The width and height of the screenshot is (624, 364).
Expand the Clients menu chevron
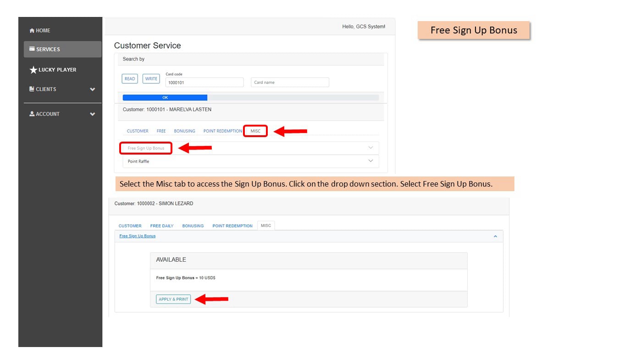pyautogui.click(x=93, y=89)
